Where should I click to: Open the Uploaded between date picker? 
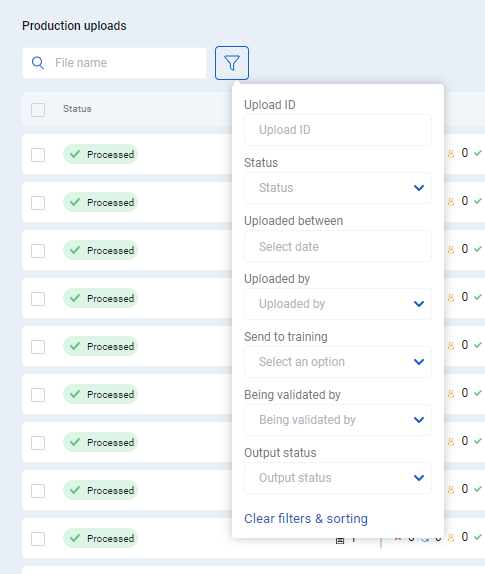[337, 246]
